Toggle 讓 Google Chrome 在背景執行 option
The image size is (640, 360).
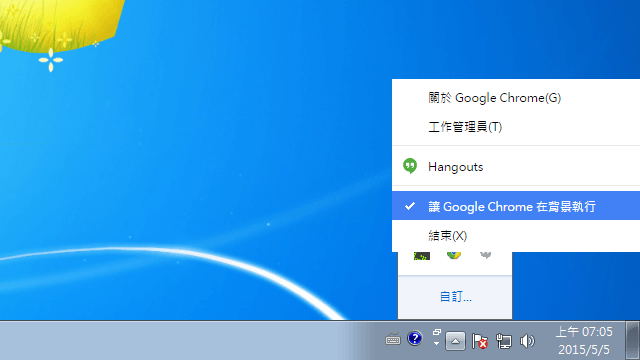coord(516,206)
